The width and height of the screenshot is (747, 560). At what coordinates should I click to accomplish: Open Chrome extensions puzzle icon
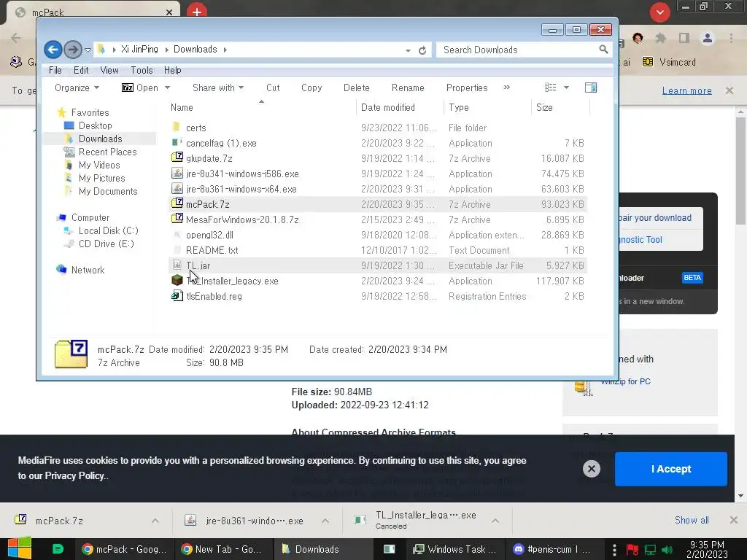[x=660, y=38]
